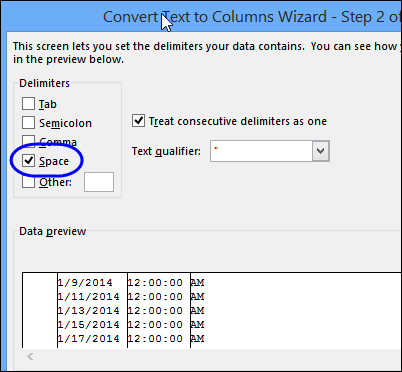Toggle Treat consecutive delimiters as one
Image resolution: width=402 pixels, height=372 pixels.
pyautogui.click(x=138, y=121)
